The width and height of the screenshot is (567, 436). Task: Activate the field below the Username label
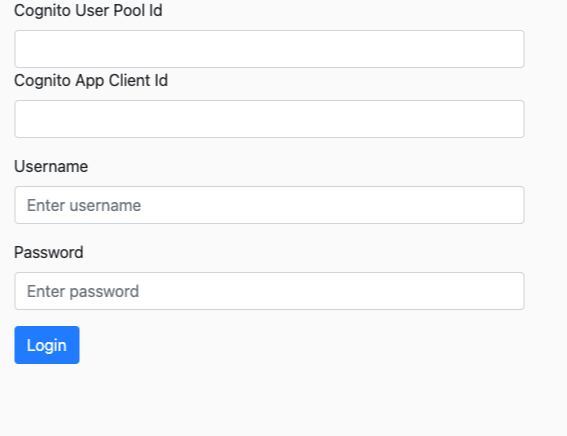click(x=269, y=205)
